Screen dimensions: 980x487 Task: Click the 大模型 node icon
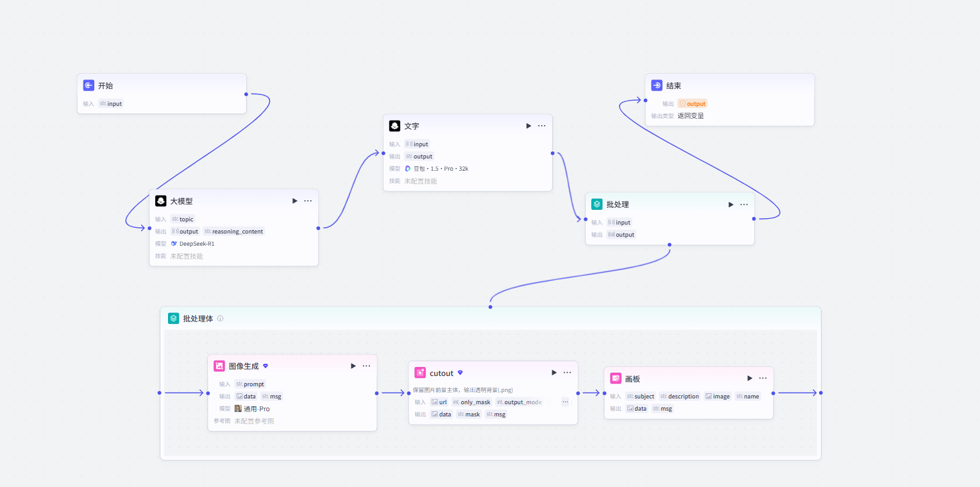click(160, 201)
